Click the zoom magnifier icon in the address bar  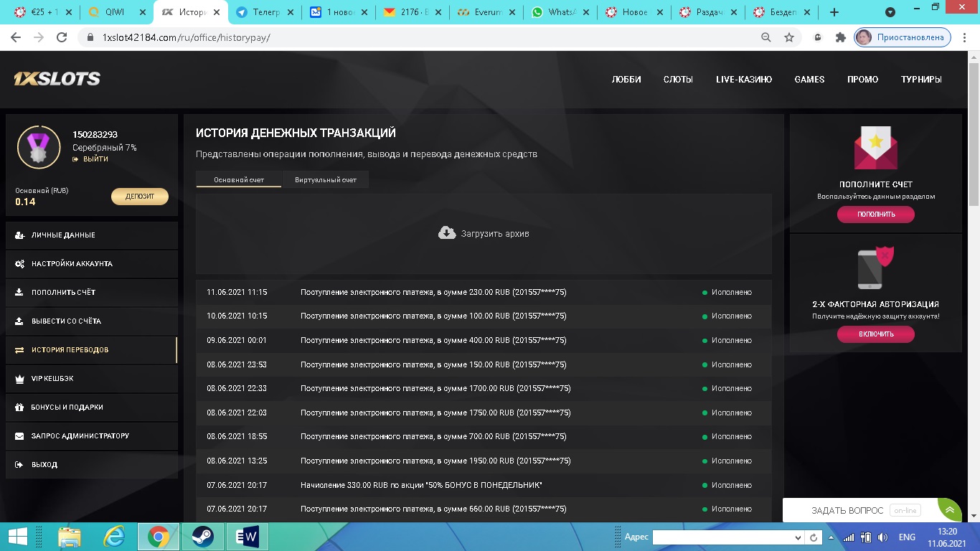pos(766,37)
